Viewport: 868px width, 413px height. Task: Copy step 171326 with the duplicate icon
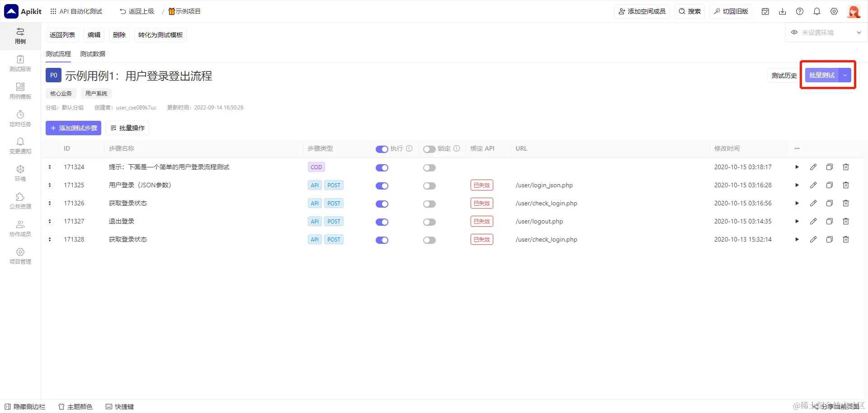pyautogui.click(x=830, y=203)
